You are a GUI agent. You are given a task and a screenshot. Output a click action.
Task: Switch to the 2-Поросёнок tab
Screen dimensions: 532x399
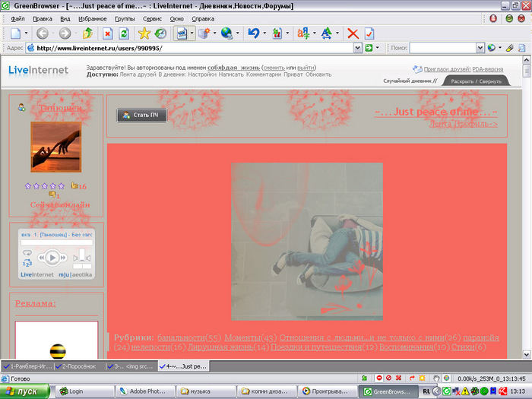coord(79,366)
